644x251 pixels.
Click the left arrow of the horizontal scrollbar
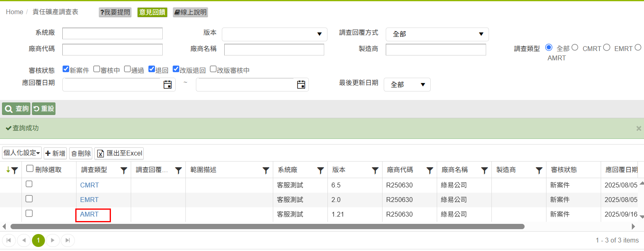(x=4, y=227)
